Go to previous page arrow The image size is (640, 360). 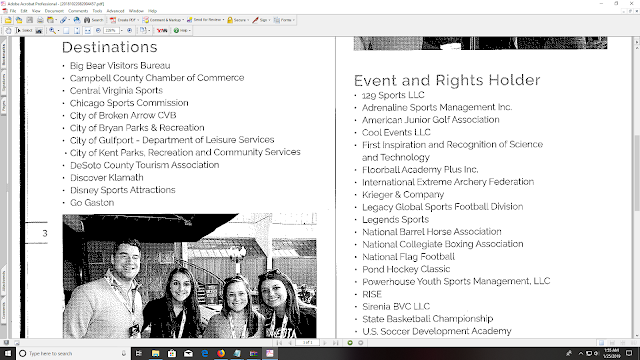point(289,343)
